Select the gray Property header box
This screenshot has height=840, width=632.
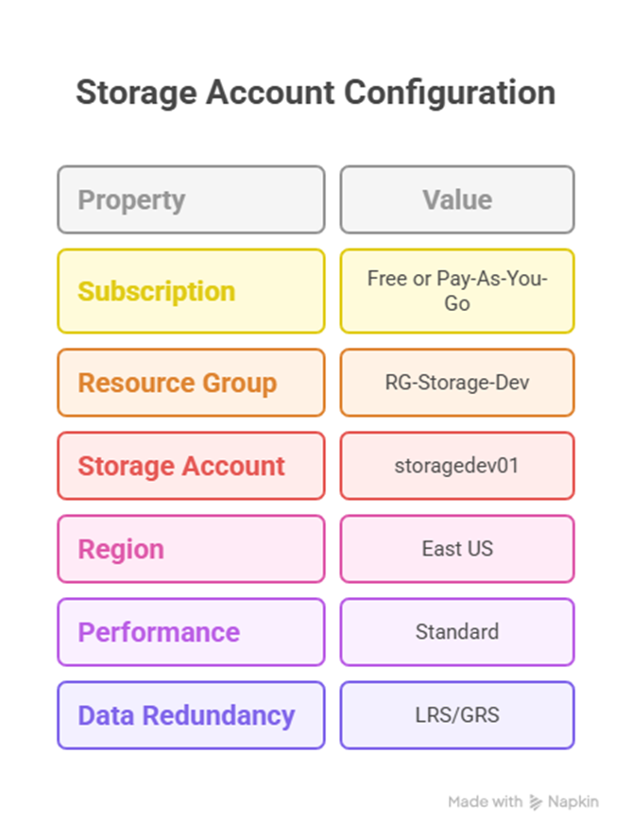191,199
